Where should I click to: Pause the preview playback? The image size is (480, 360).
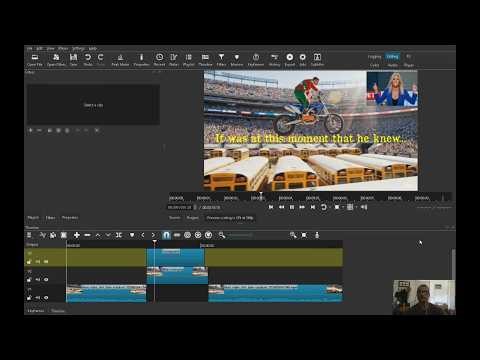292,207
